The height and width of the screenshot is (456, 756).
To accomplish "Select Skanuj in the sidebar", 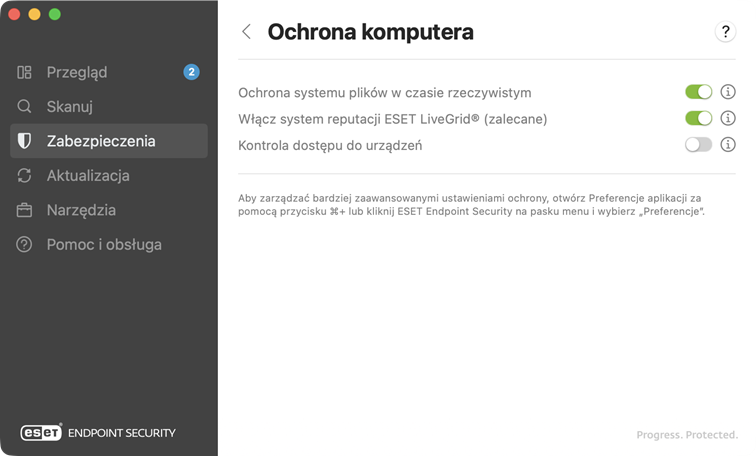I will 70,107.
